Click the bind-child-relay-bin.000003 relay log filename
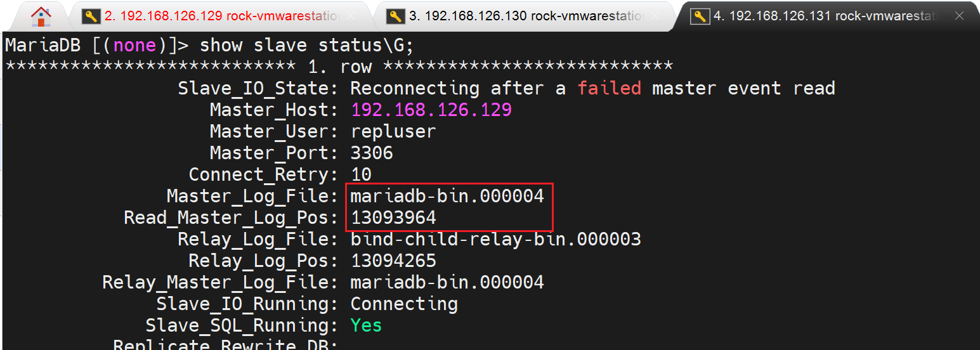The width and height of the screenshot is (980, 350). 495,240
